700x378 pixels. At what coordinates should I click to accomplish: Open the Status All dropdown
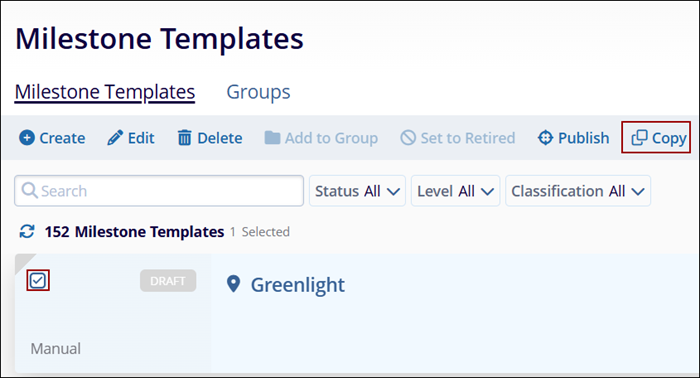coord(357,191)
